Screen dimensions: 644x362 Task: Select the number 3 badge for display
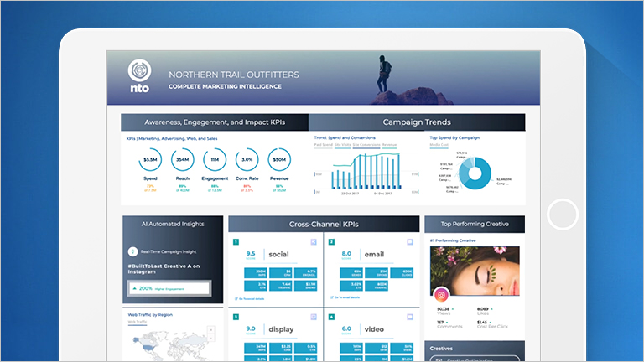pyautogui.click(x=236, y=317)
